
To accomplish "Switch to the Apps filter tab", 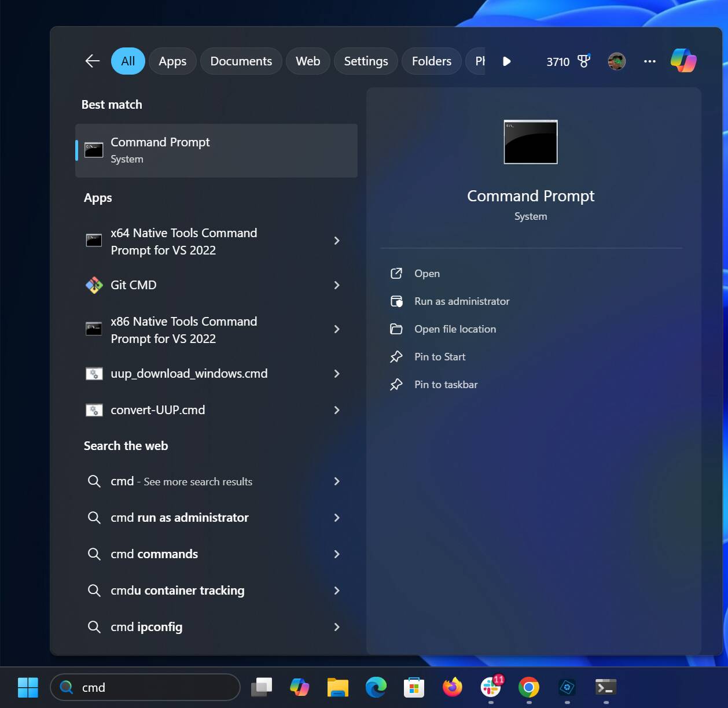I will [x=172, y=61].
